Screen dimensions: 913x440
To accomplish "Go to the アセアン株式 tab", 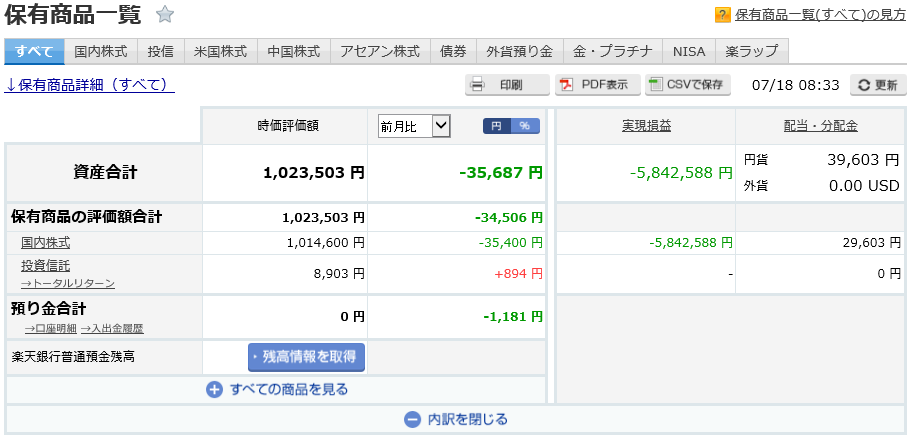I will point(380,51).
